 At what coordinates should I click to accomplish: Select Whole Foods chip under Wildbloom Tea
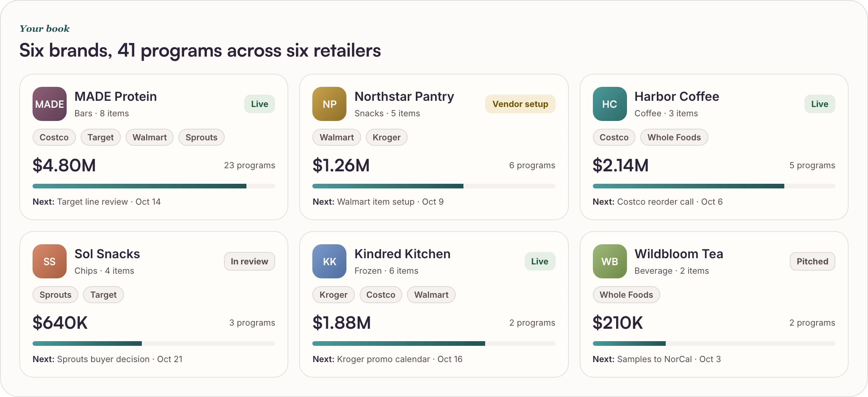(627, 295)
